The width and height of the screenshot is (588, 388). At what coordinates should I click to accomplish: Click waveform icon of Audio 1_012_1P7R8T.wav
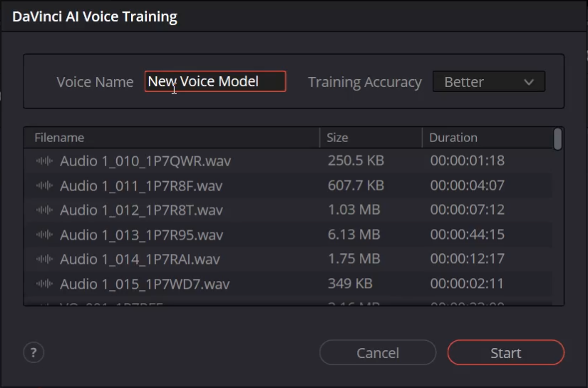pyautogui.click(x=44, y=210)
